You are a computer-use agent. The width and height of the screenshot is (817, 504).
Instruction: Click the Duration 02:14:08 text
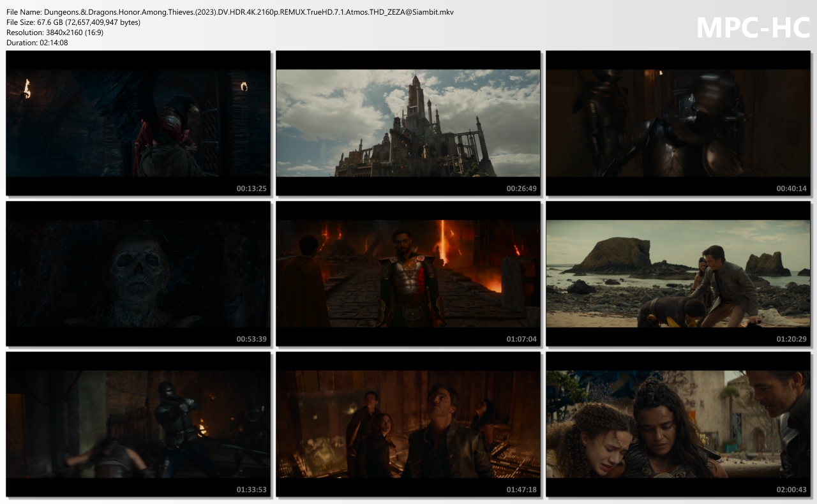point(37,43)
